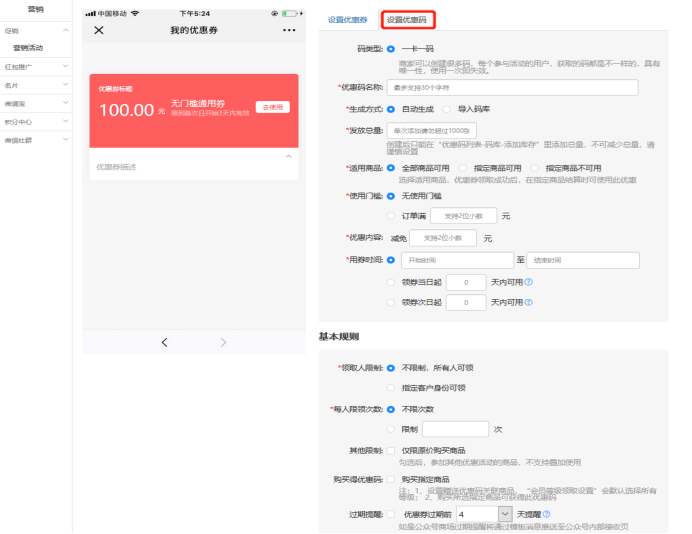692x534 pixels.
Task: Select 限制 times per-person option
Action: pyautogui.click(x=391, y=429)
